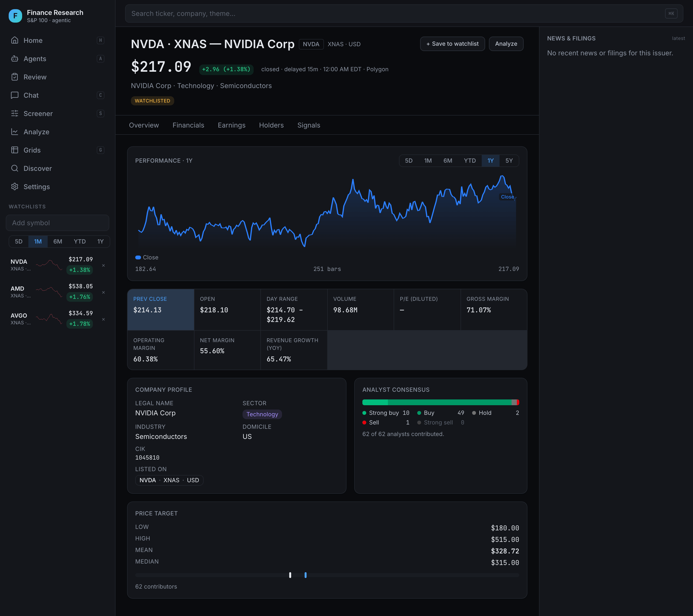
Task: Click the analyst consensus rating bar
Action: (x=440, y=402)
